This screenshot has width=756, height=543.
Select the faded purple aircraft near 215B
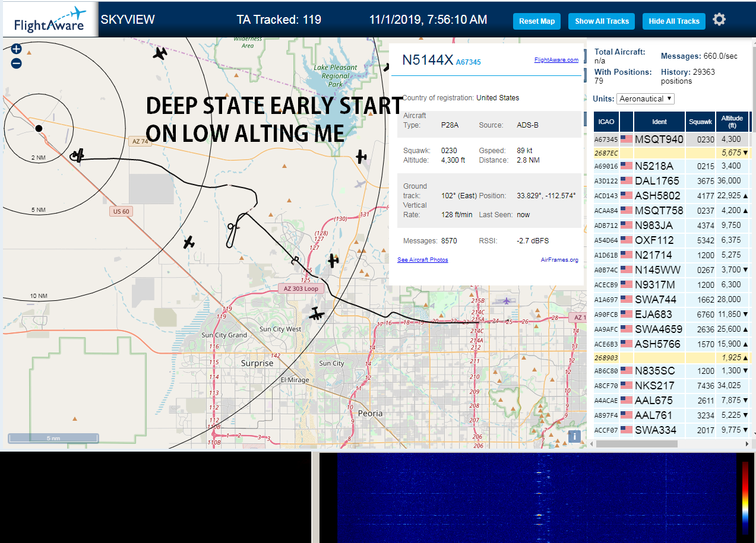tap(506, 301)
